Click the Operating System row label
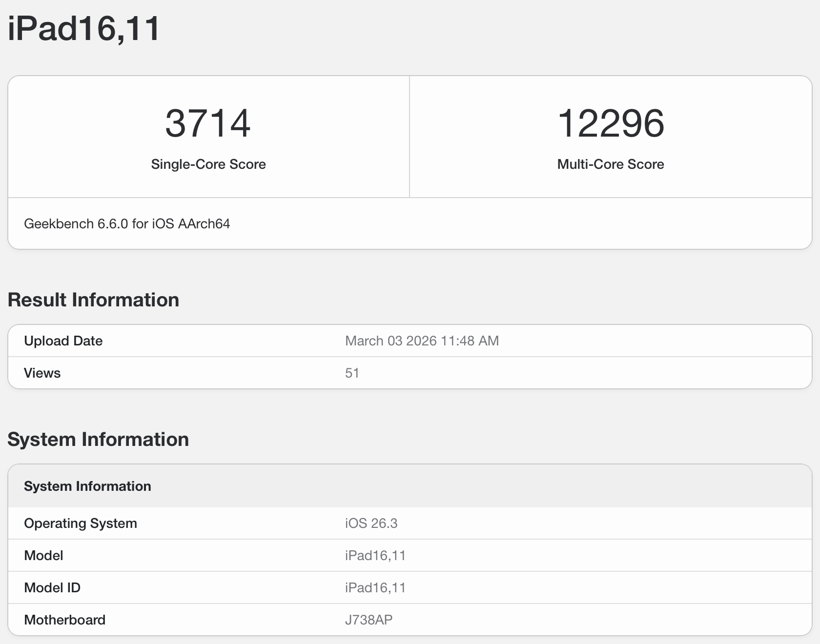The width and height of the screenshot is (820, 644). [81, 523]
